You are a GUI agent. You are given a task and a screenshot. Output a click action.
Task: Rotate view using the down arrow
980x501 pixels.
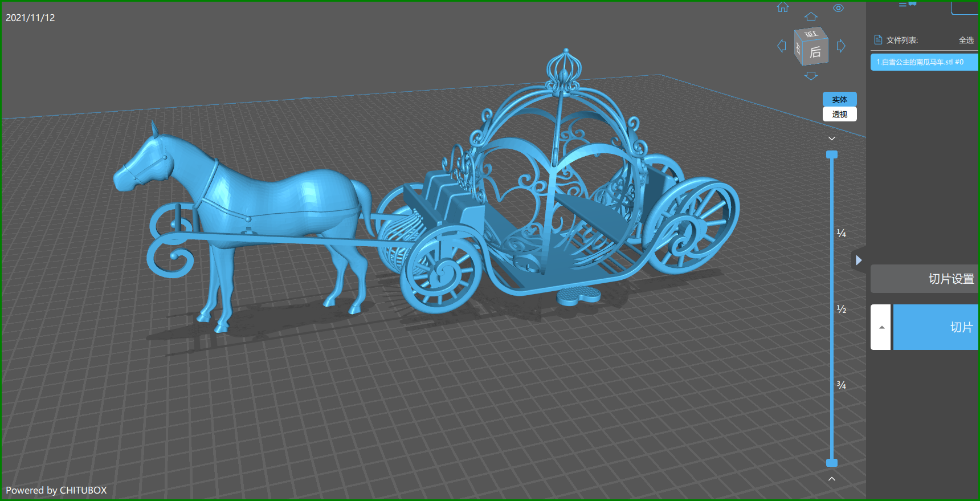coord(811,76)
